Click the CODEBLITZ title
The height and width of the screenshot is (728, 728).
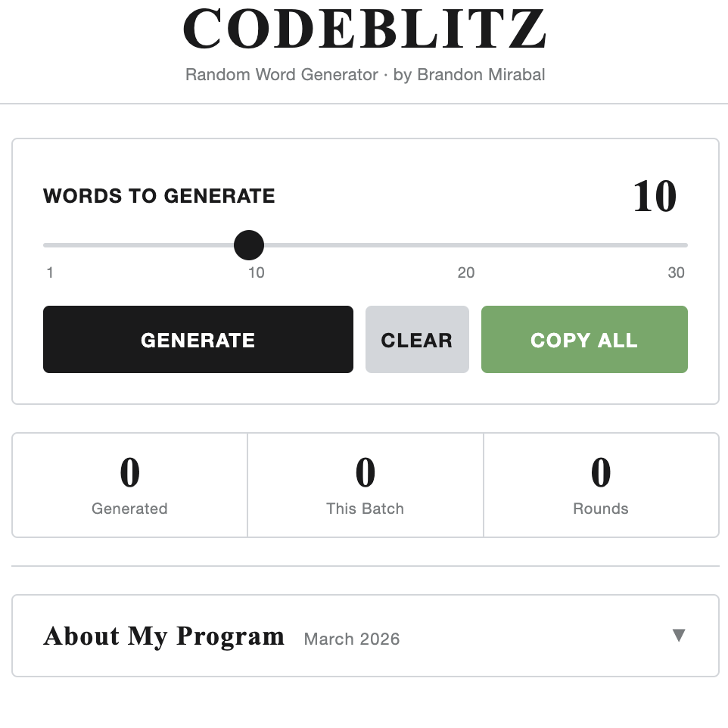tap(364, 30)
